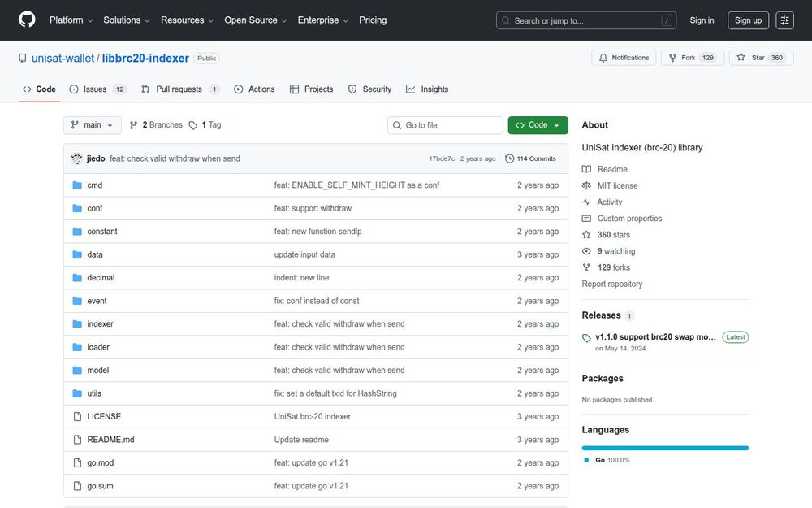The width and height of the screenshot is (812, 508).
Task: Open the Actions tab
Action: tap(254, 89)
